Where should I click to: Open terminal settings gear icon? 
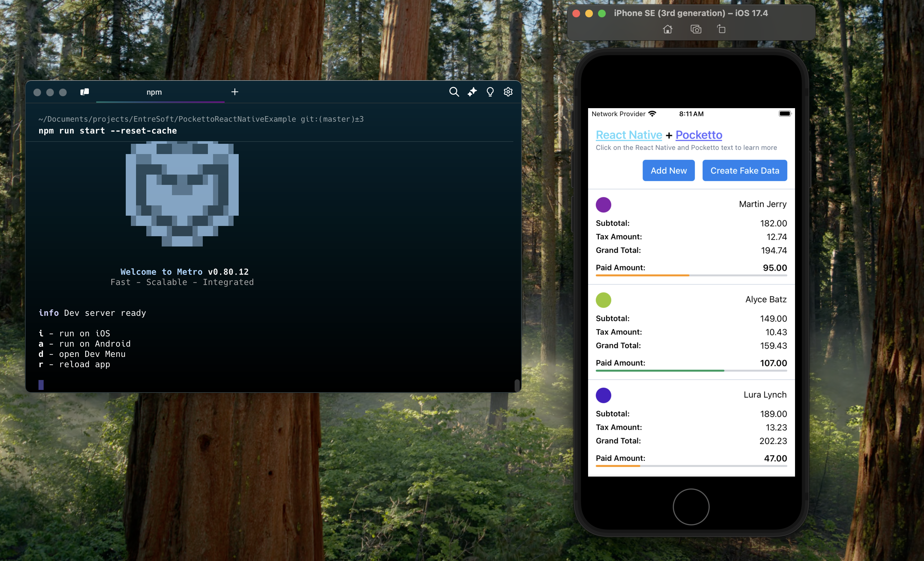(x=508, y=92)
